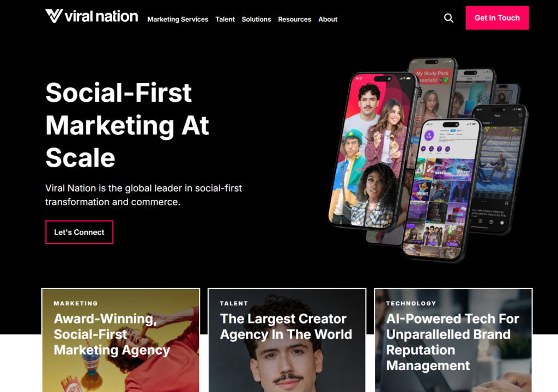Click the TECHNOLOGY category label
The height and width of the screenshot is (392, 558).
click(411, 303)
